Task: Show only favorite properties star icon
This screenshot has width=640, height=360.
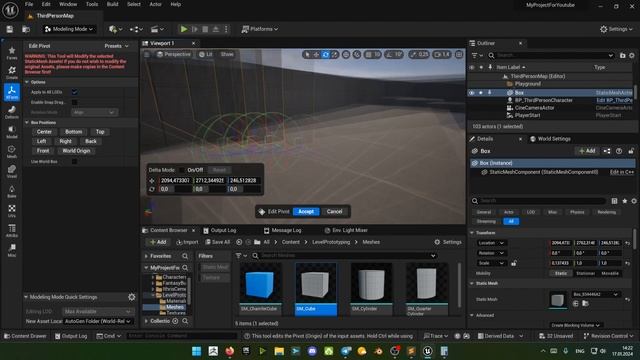Action: tap(624, 201)
